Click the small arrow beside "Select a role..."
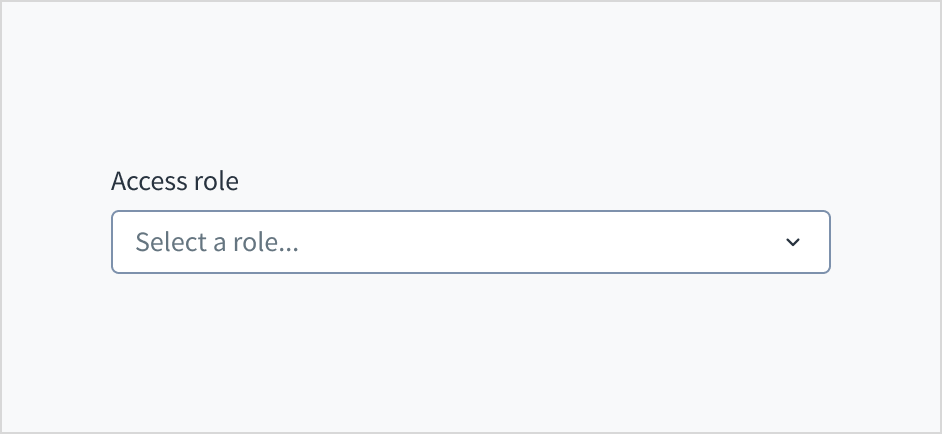 pyautogui.click(x=793, y=242)
